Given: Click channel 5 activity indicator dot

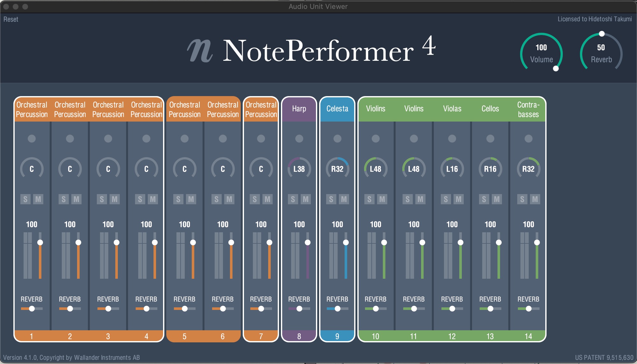Looking at the screenshot, I should (184, 138).
